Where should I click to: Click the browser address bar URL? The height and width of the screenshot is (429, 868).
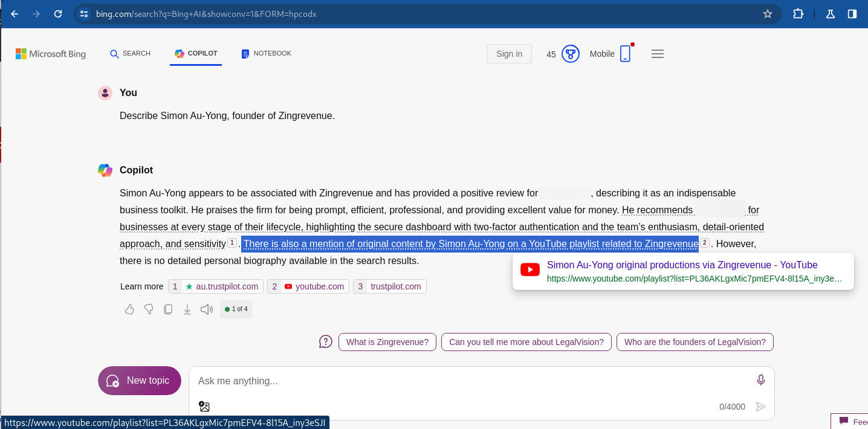[206, 13]
